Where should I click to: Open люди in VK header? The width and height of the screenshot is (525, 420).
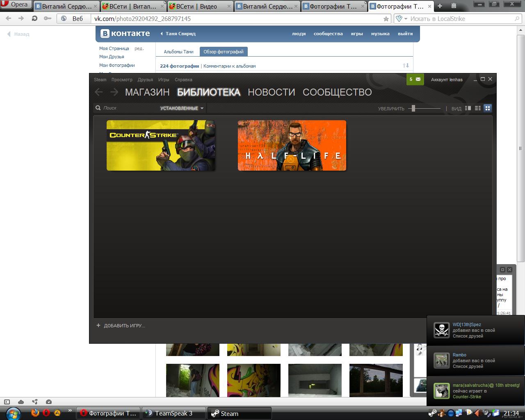(x=299, y=34)
